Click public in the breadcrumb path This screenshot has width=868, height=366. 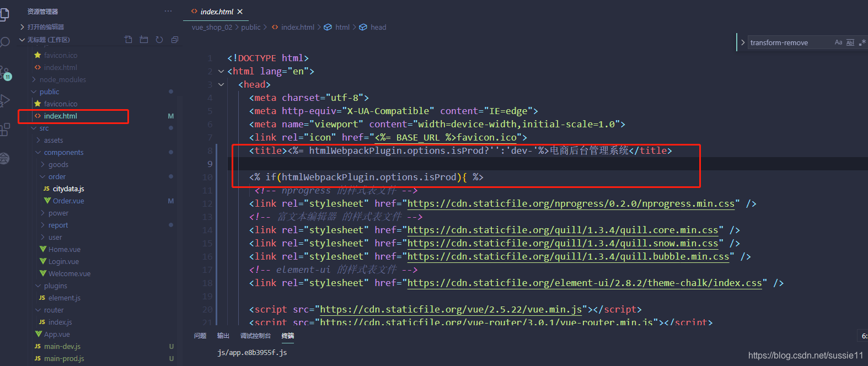[x=251, y=27]
